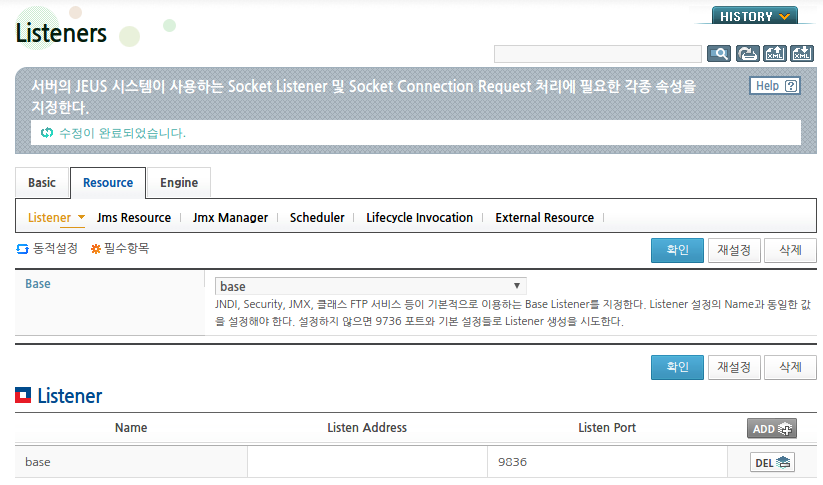Image resolution: width=823 pixels, height=485 pixels.
Task: Add a new listener with ADD
Action: tap(772, 428)
